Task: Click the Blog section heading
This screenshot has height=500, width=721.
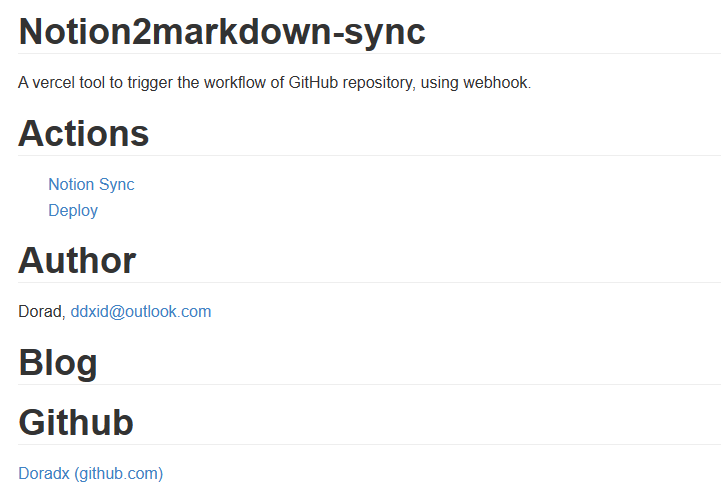Action: [x=57, y=362]
